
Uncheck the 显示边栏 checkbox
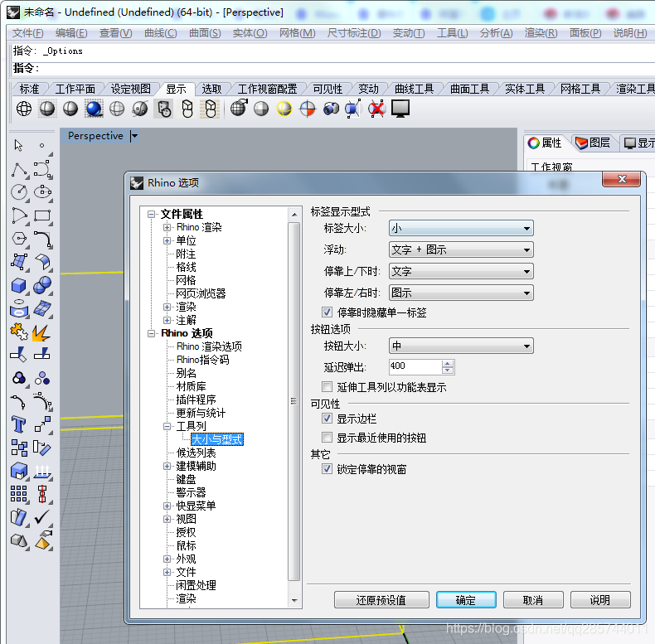(x=327, y=418)
